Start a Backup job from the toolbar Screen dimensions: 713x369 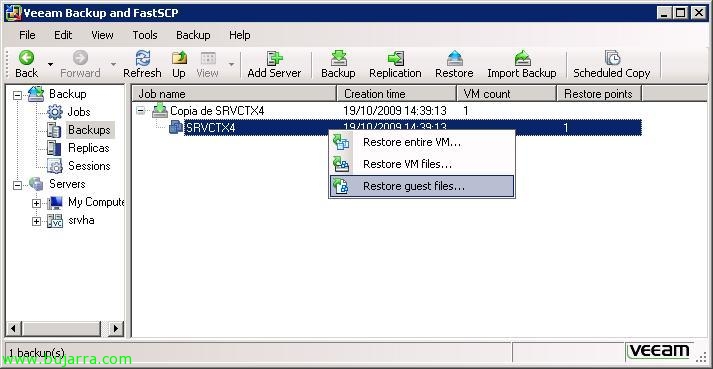[x=338, y=64]
